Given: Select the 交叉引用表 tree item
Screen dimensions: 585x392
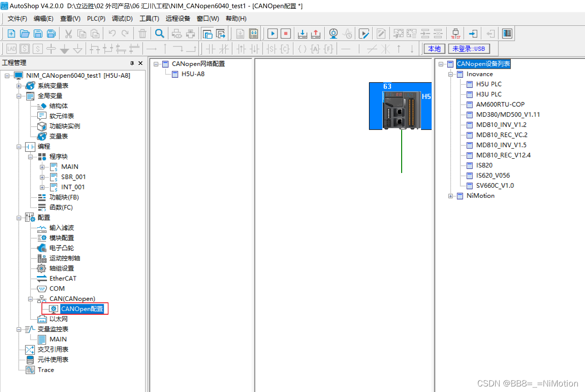Looking at the screenshot, I should coord(53,349).
